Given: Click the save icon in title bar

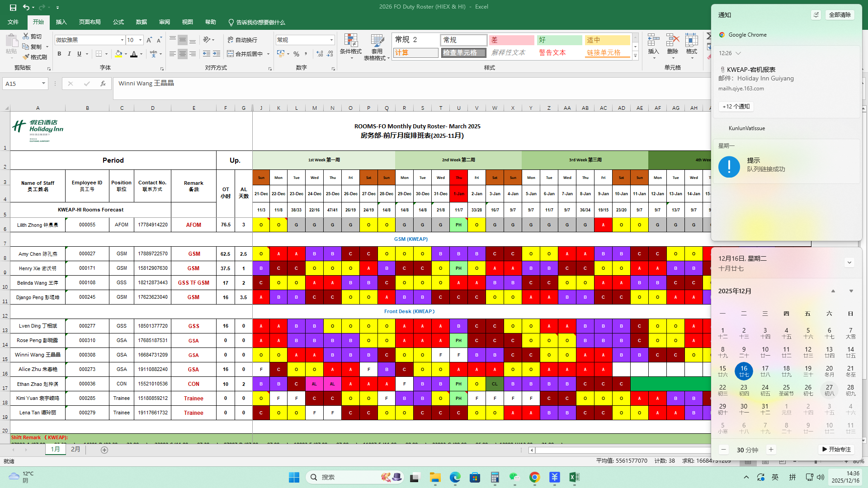Looking at the screenshot, I should click(x=13, y=7).
